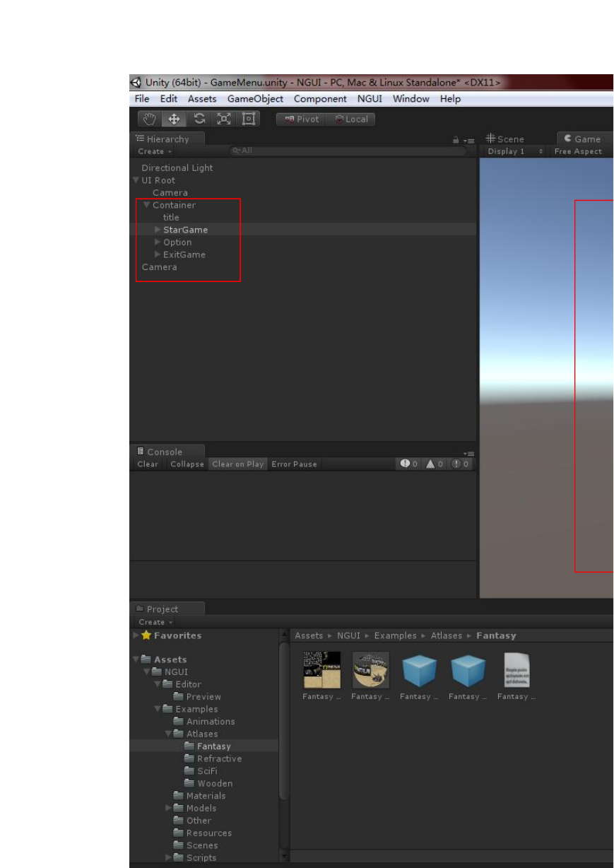Viewport: 614px width, 868px height.
Task: Select the first Fantasy atlas texture asset
Action: coord(322,669)
